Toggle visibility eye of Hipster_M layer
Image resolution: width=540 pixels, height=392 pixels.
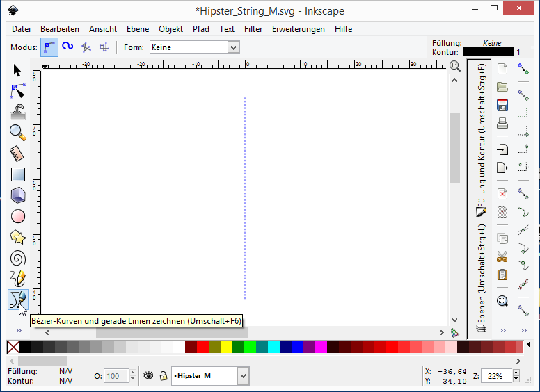(x=148, y=376)
